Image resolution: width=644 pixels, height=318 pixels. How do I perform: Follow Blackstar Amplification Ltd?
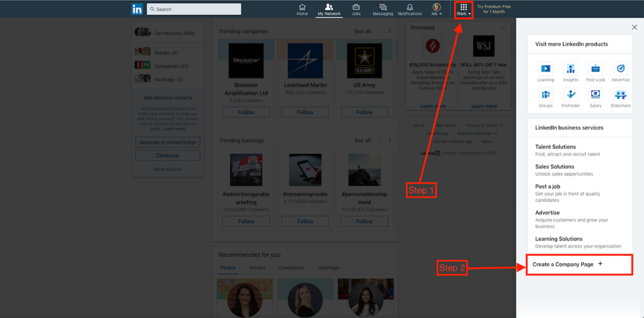(x=246, y=112)
